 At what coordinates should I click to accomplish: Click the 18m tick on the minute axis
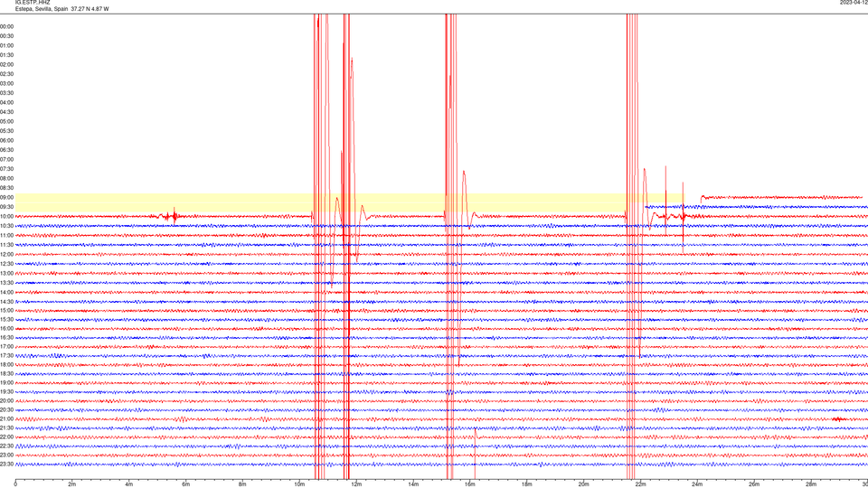tap(526, 484)
